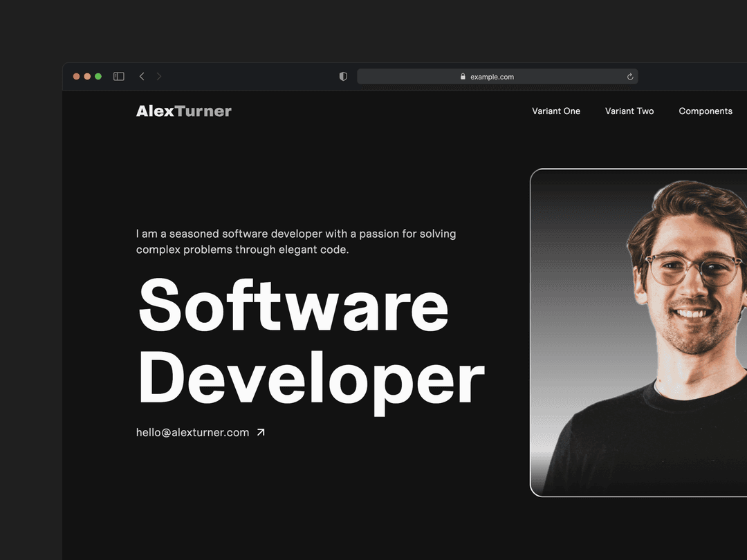Screen dimensions: 747x560
Task: Click the padlock icon in address bar
Action: [x=462, y=77]
